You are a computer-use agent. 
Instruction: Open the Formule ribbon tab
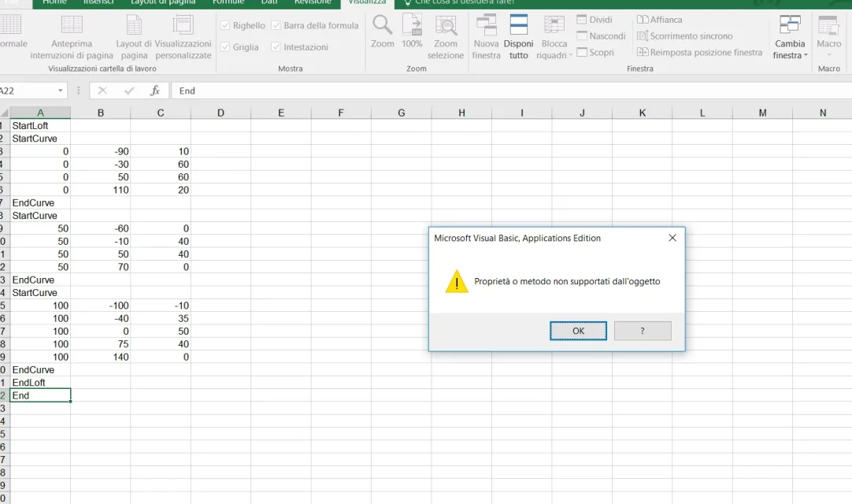(228, 2)
